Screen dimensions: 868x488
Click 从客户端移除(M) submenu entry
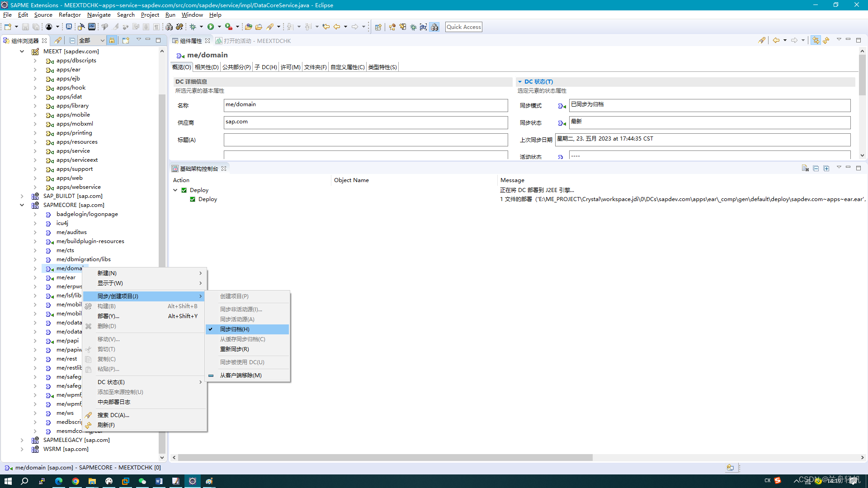coord(241,375)
